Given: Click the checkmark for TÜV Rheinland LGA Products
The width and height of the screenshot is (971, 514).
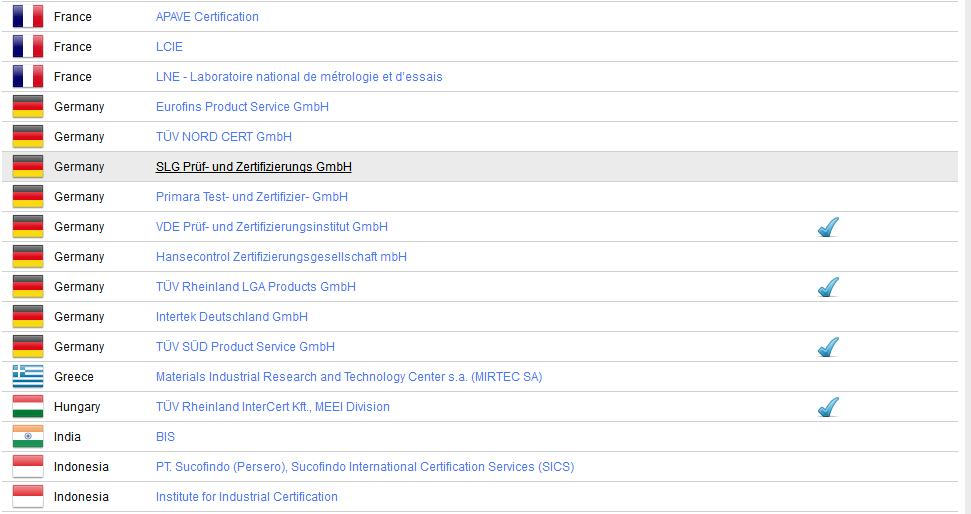Looking at the screenshot, I should coord(828,287).
